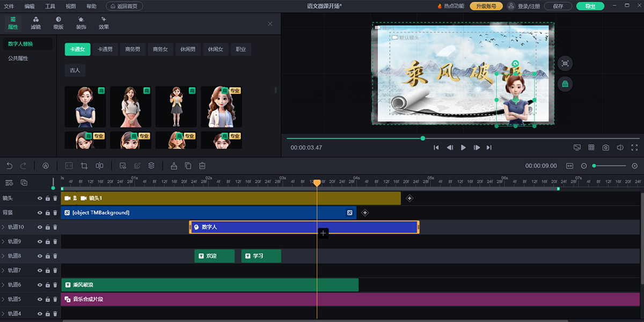The height and width of the screenshot is (322, 644).
Task: Toggle visibility of 轨道8 track
Action: click(40, 256)
